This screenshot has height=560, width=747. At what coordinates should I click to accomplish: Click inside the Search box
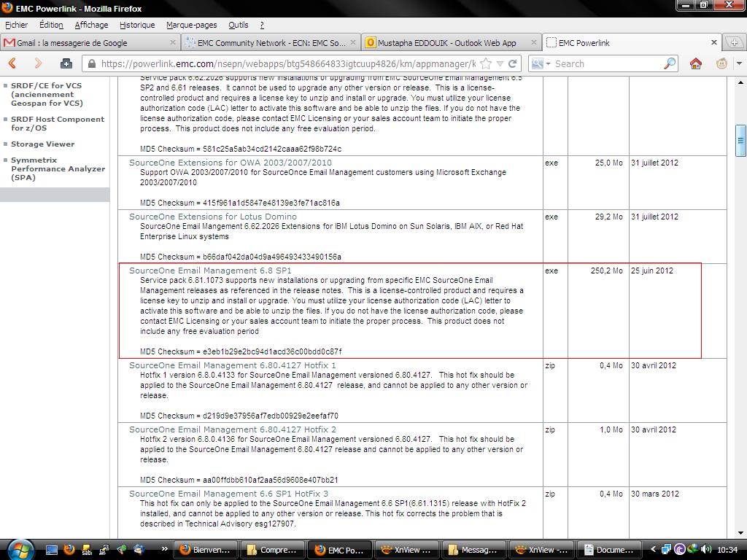click(608, 64)
